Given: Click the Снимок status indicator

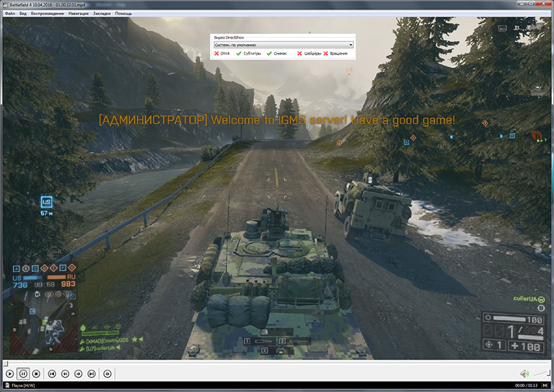Looking at the screenshot, I should pos(276,53).
